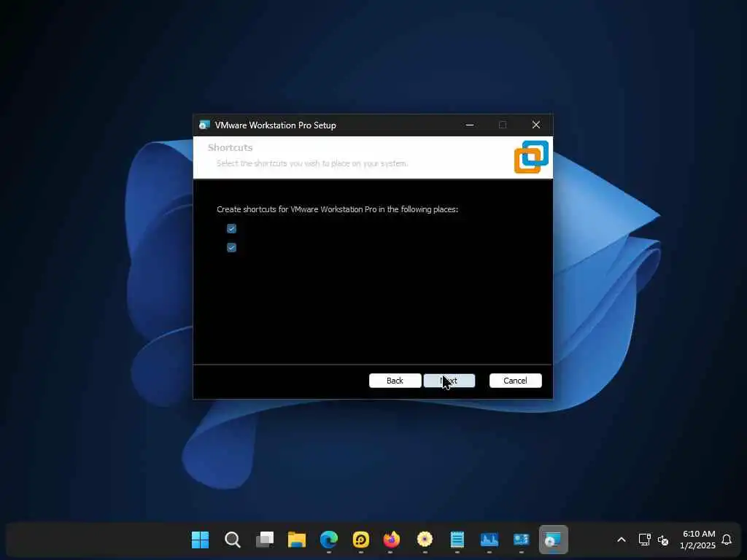
Task: Switch to Firefox in the taskbar
Action: pos(392,540)
